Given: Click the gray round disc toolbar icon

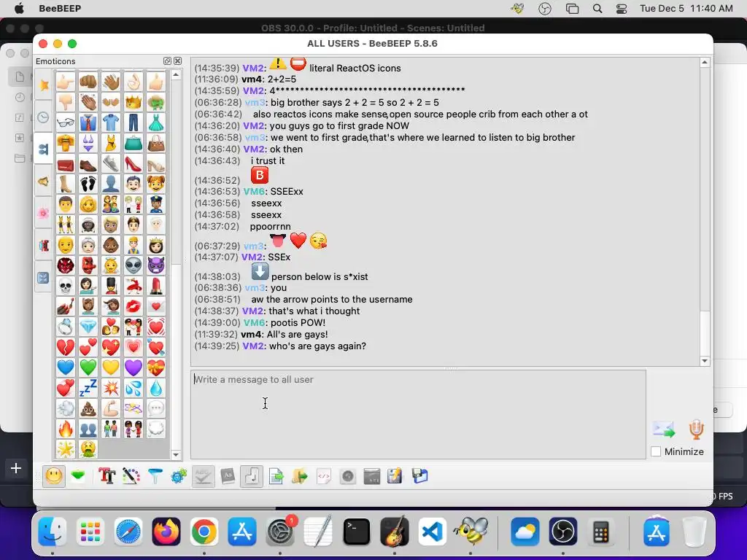Looking at the screenshot, I should (x=348, y=475).
